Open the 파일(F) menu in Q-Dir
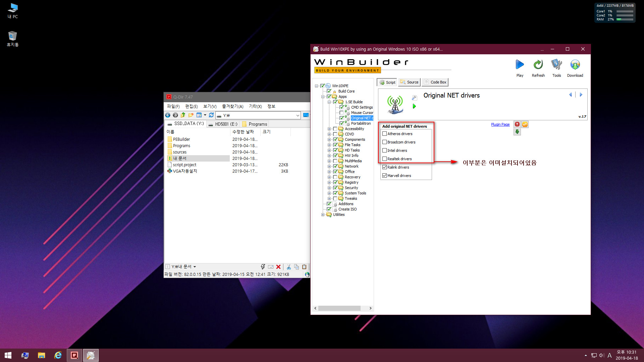The image size is (644, 362). click(173, 106)
